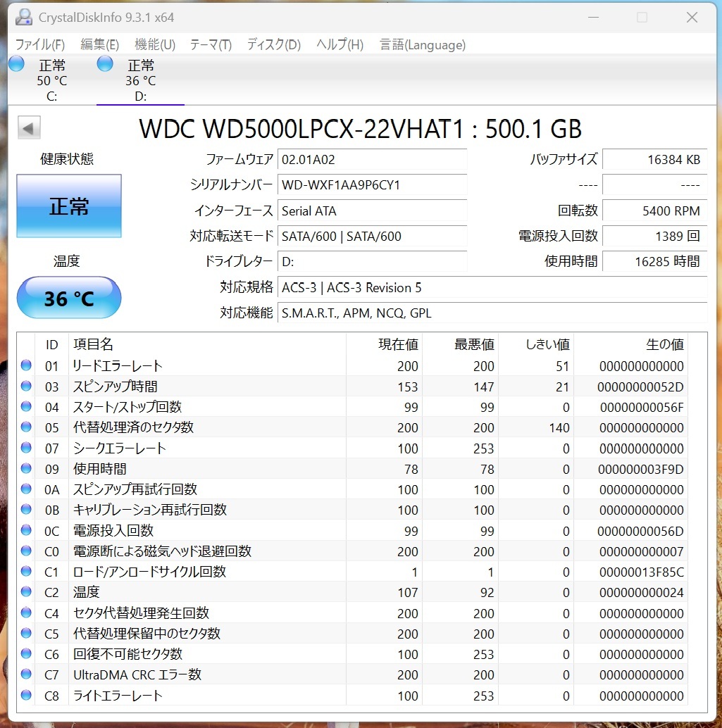Viewport: 722px width, 728px height.
Task: Switch to D: drive tab showing 36 °C
Action: point(140,80)
